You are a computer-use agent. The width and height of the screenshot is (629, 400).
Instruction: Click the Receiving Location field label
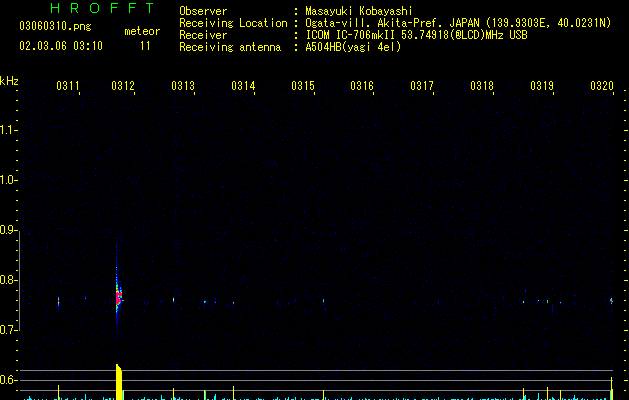[233, 23]
